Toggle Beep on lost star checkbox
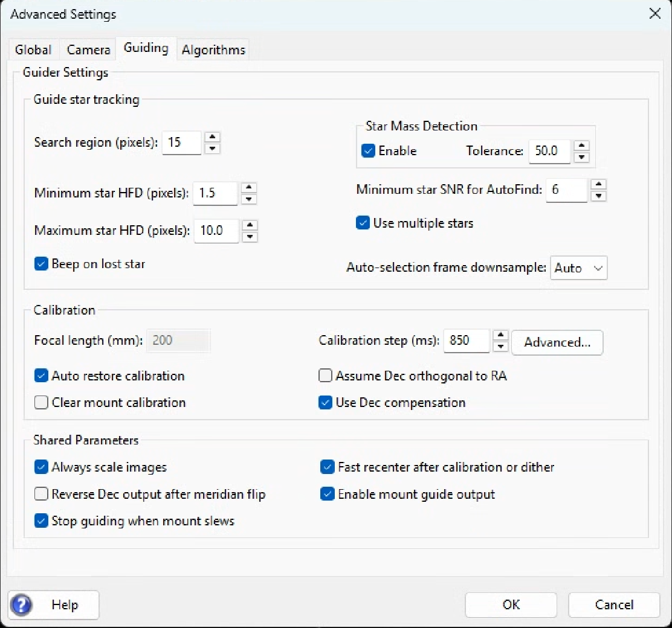Screen dimensions: 672x628 point(41,264)
